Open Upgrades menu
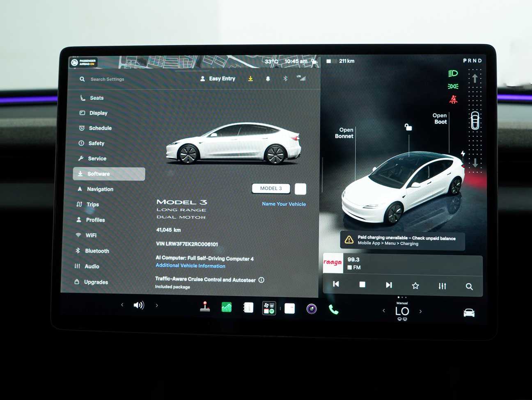Screen dimensions: 532x400 pyautogui.click(x=96, y=282)
